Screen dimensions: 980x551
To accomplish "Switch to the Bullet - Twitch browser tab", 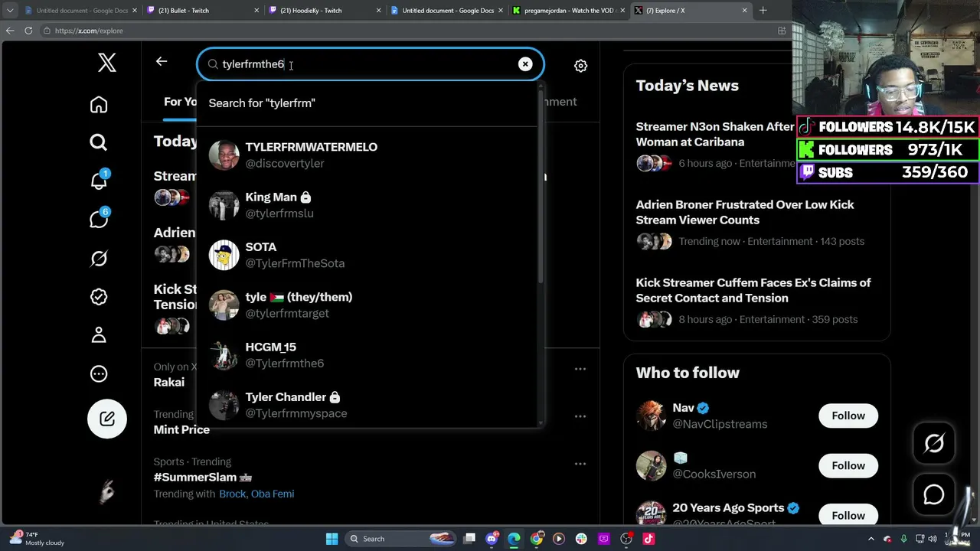I will [201, 11].
